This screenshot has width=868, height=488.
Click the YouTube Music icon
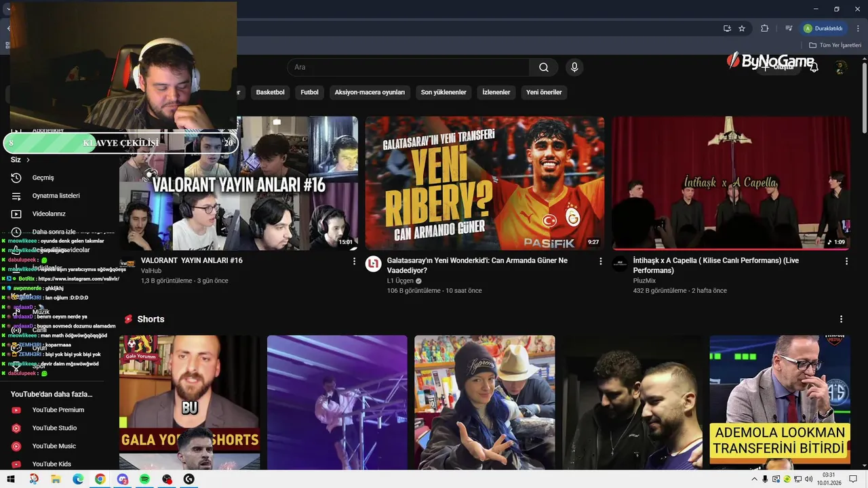pyautogui.click(x=16, y=446)
